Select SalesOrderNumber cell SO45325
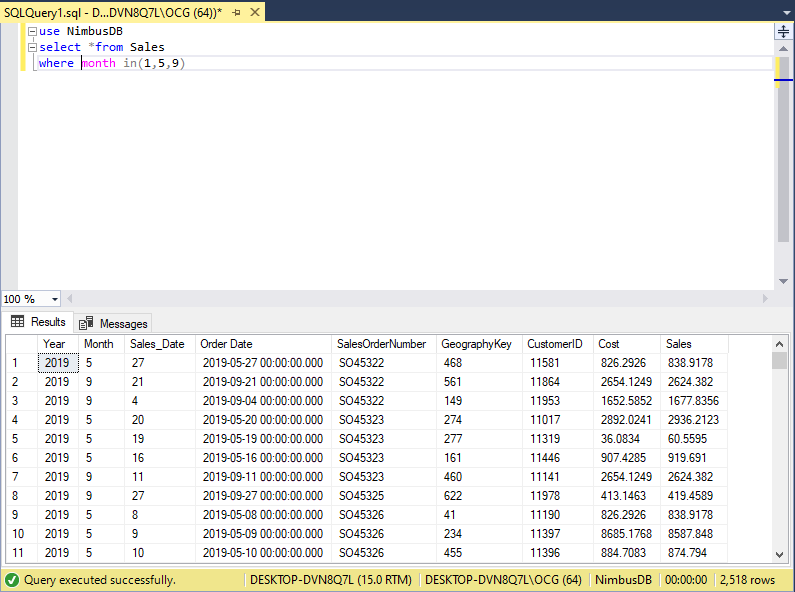795x592 pixels. click(384, 496)
